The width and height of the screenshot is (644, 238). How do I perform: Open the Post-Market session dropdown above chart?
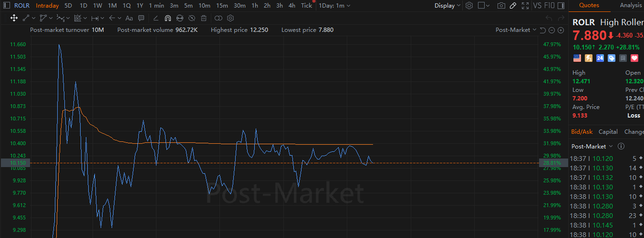tap(516, 30)
